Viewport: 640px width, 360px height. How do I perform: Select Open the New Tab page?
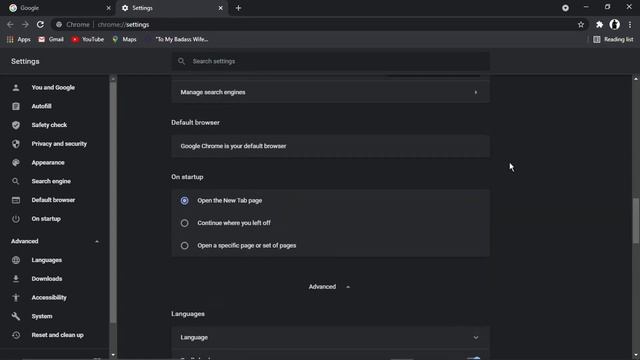184,201
